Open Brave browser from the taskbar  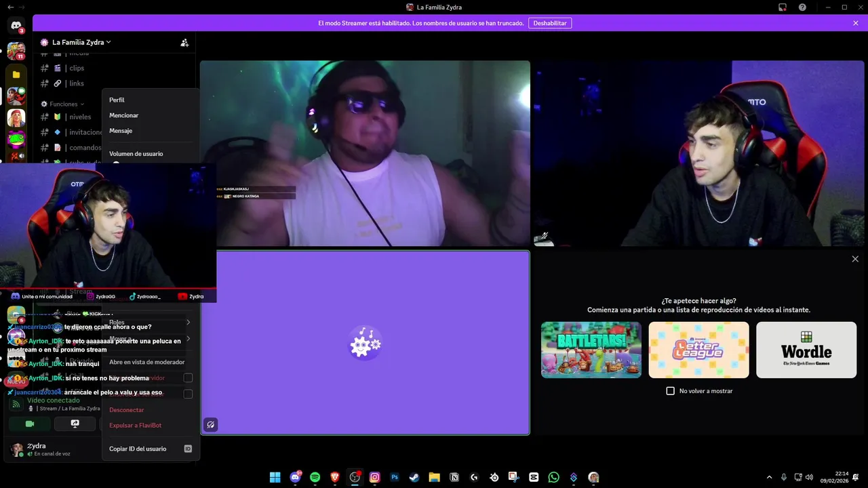click(x=334, y=477)
